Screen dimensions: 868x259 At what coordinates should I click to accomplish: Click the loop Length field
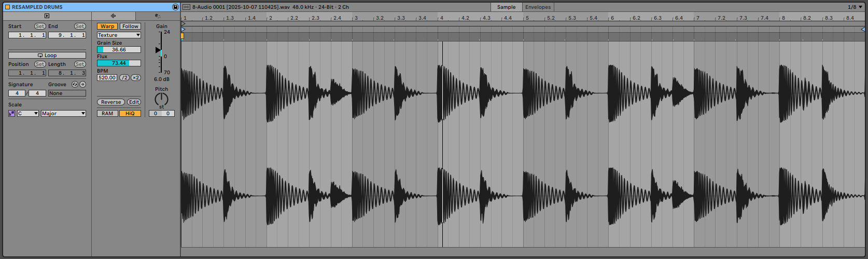click(x=67, y=73)
